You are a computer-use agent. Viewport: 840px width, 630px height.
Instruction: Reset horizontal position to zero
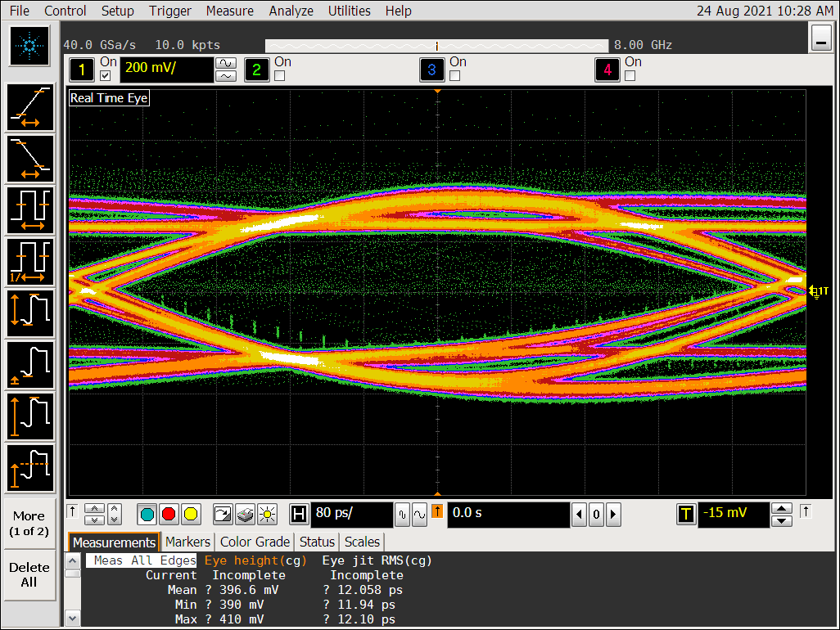click(596, 515)
